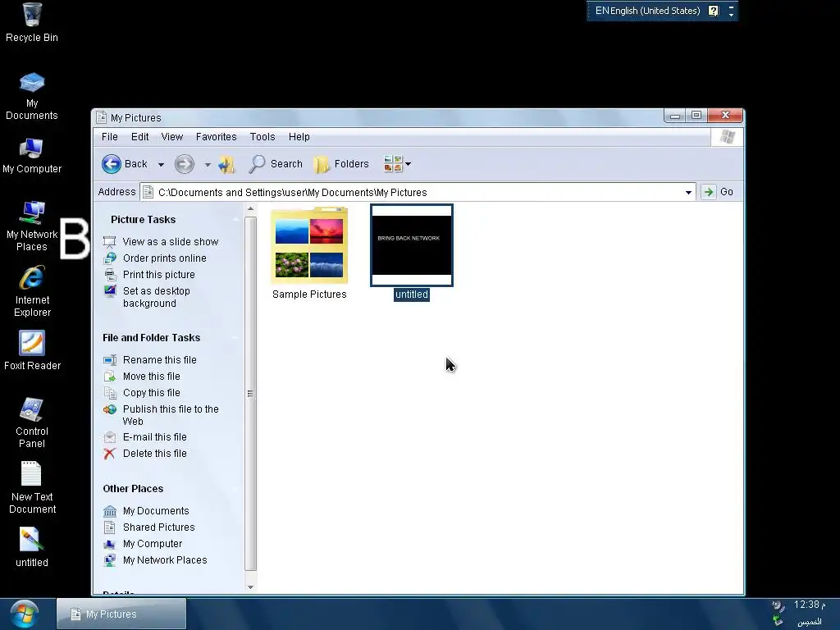Screen dimensions: 840x630
Task: Click the Set as desktop background icon
Action: pos(110,291)
